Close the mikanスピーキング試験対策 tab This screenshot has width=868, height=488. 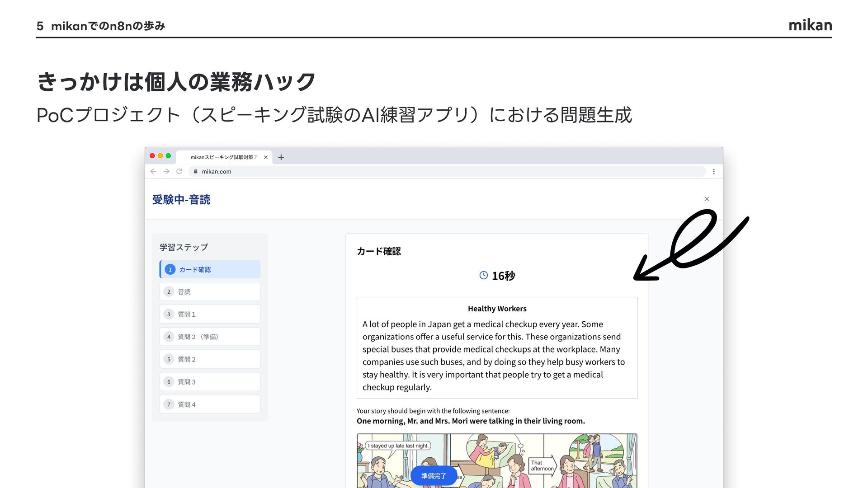click(x=266, y=157)
